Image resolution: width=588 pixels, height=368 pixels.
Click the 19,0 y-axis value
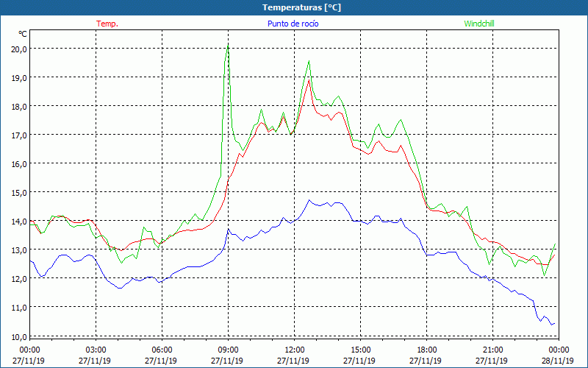tap(18, 78)
